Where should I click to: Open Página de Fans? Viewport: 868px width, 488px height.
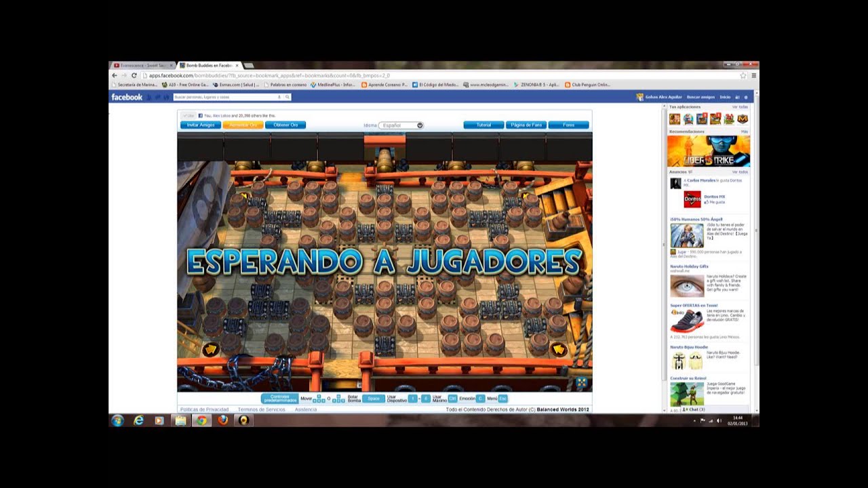click(526, 125)
